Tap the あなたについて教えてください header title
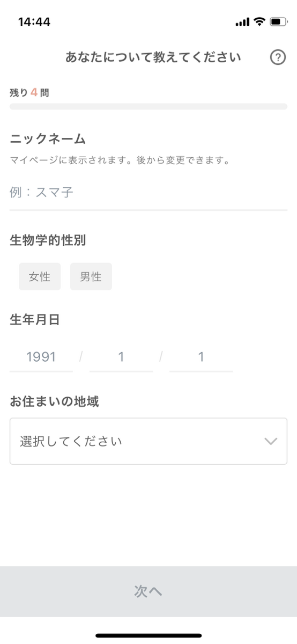 tap(153, 57)
